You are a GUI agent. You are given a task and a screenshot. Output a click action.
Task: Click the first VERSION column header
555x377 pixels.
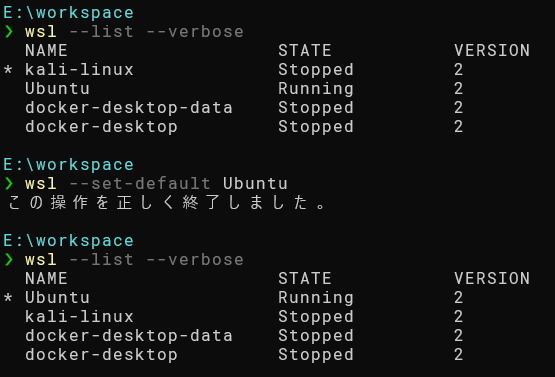(x=492, y=50)
